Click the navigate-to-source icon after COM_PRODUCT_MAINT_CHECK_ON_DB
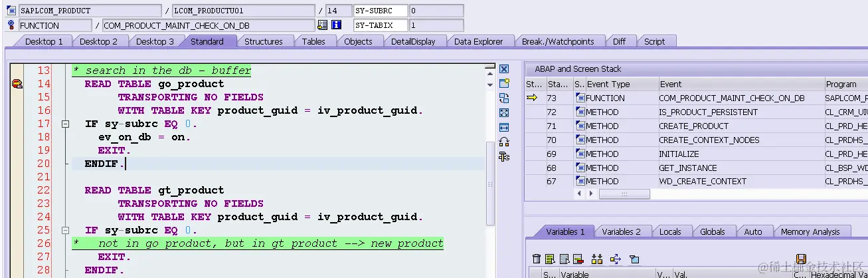 (x=323, y=25)
